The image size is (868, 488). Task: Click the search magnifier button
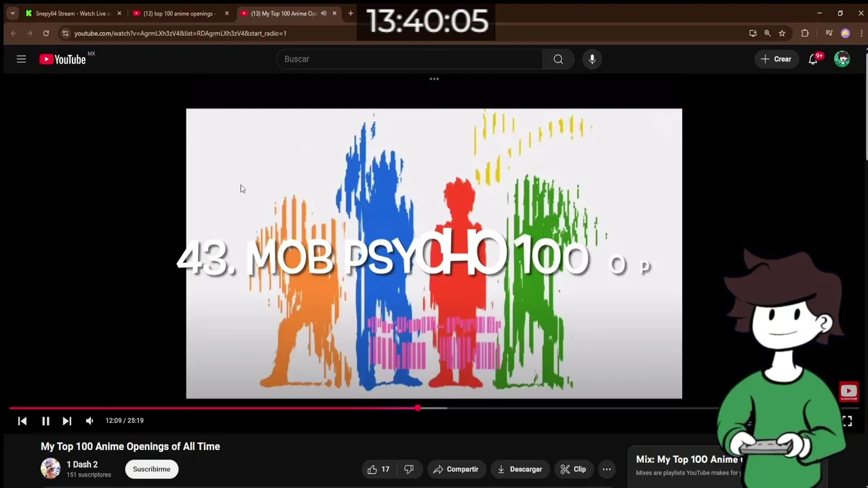click(x=558, y=59)
